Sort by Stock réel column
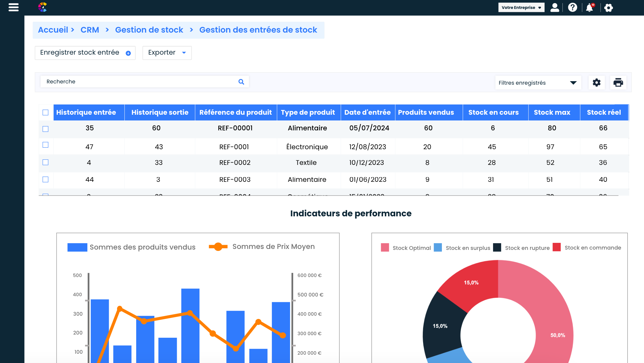This screenshot has width=644, height=363. tap(604, 112)
